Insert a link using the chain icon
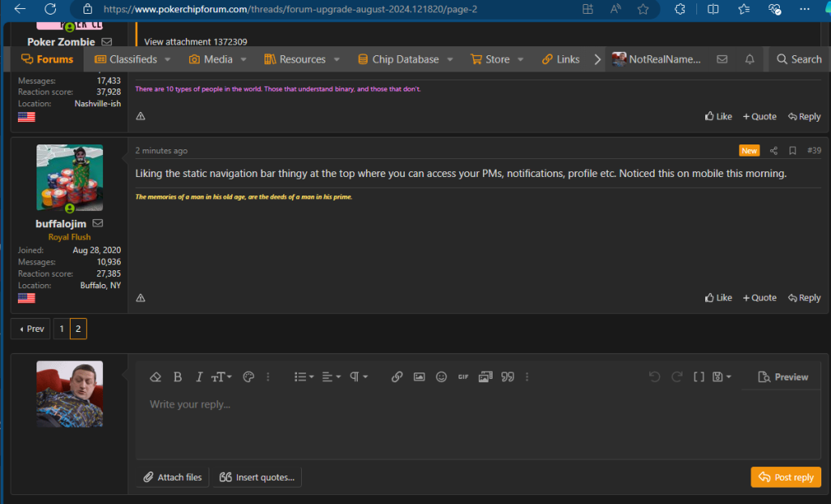This screenshot has height=504, width=831. click(x=397, y=377)
